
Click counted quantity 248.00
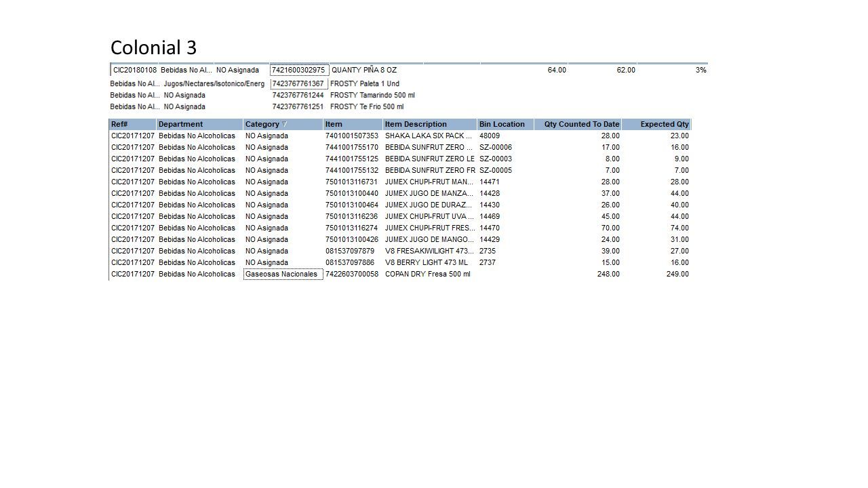click(x=608, y=274)
